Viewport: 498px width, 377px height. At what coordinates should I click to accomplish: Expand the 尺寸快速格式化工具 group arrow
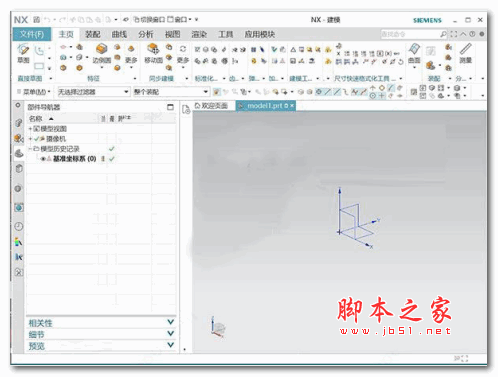coord(400,79)
